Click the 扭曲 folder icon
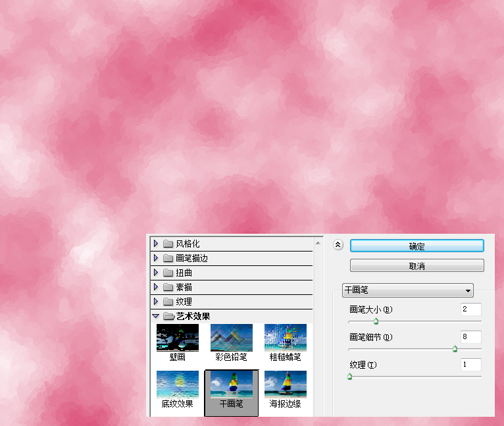Screen dimensions: 504x426 (168, 273)
